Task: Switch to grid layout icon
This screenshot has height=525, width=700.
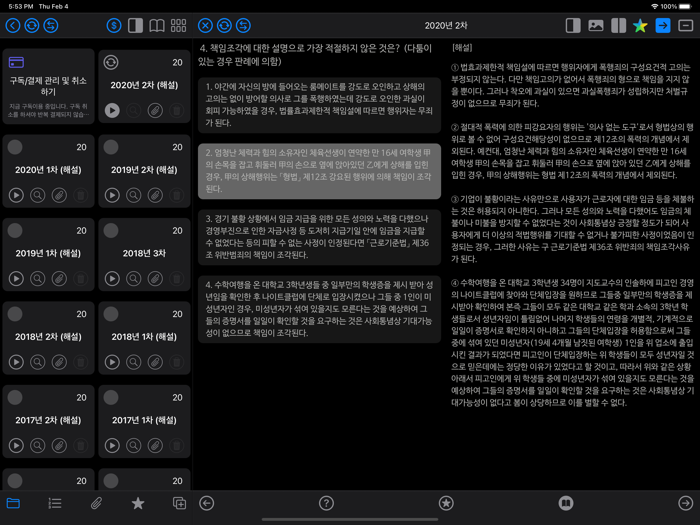Action: [179, 25]
